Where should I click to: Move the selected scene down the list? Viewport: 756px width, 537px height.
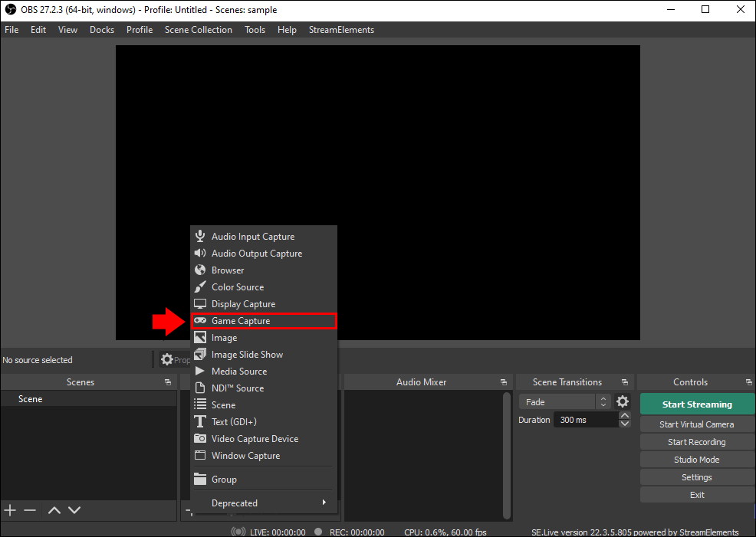pos(74,510)
